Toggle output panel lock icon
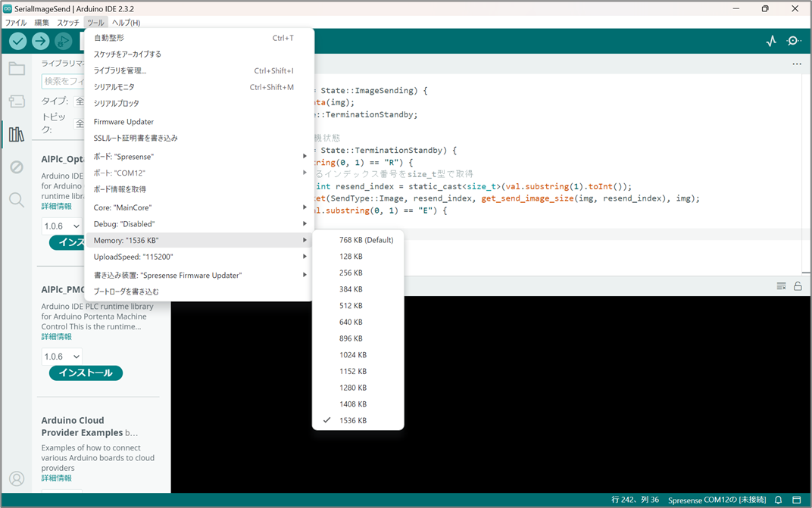 pyautogui.click(x=798, y=286)
